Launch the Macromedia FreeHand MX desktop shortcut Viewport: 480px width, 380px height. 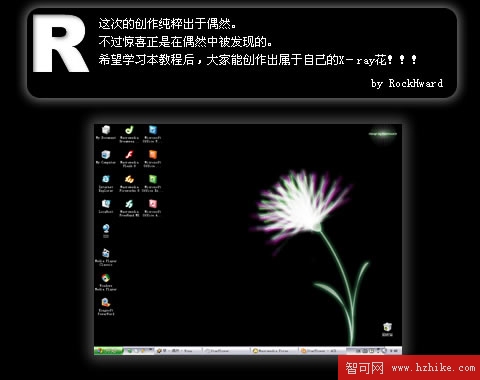click(x=129, y=208)
